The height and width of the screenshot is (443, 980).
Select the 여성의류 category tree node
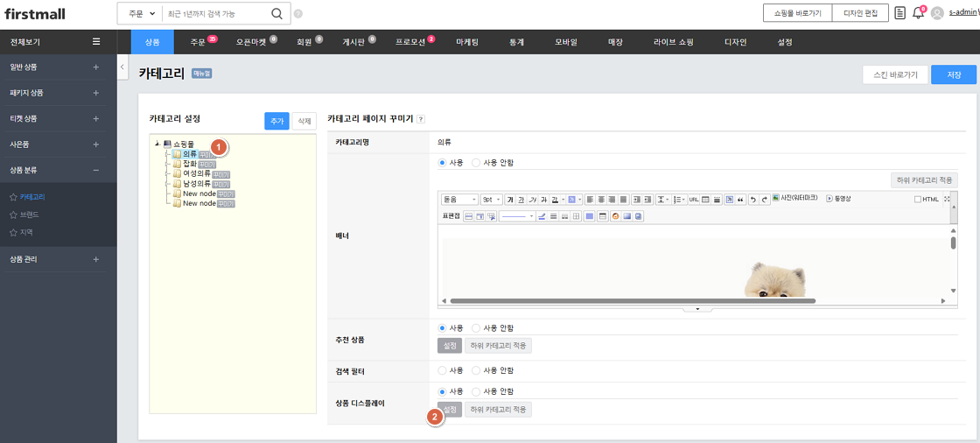(x=197, y=173)
